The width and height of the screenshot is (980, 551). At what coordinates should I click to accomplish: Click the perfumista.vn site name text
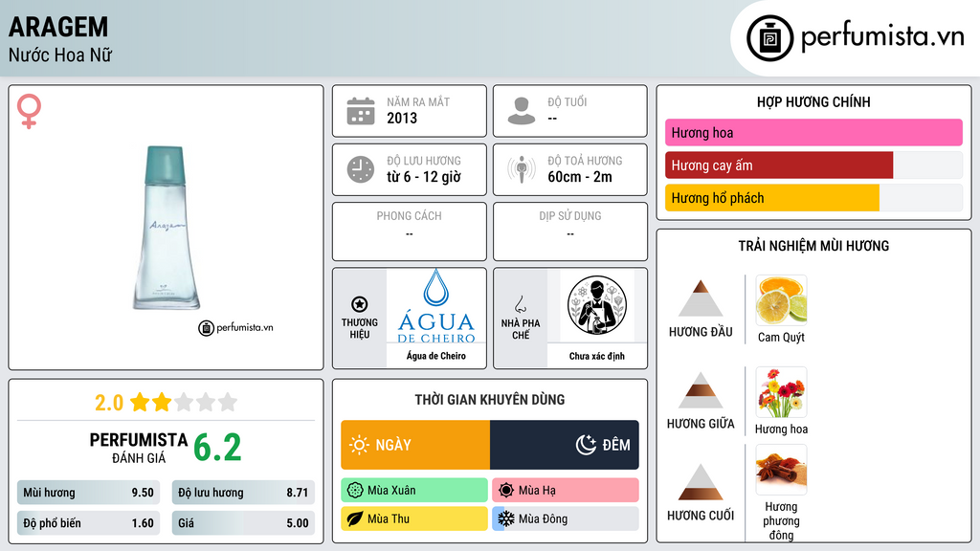click(882, 36)
